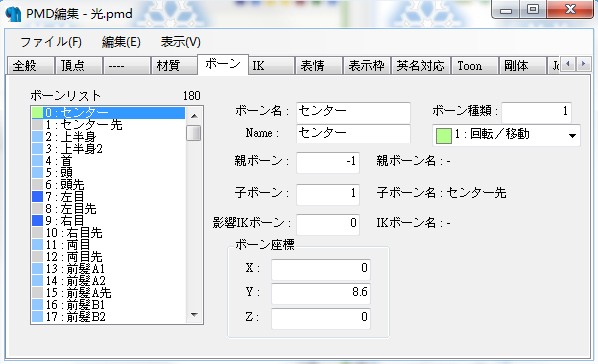Viewport: 598px width, 364px height.
Task: Click the X coordinate field
Action: tap(321, 269)
